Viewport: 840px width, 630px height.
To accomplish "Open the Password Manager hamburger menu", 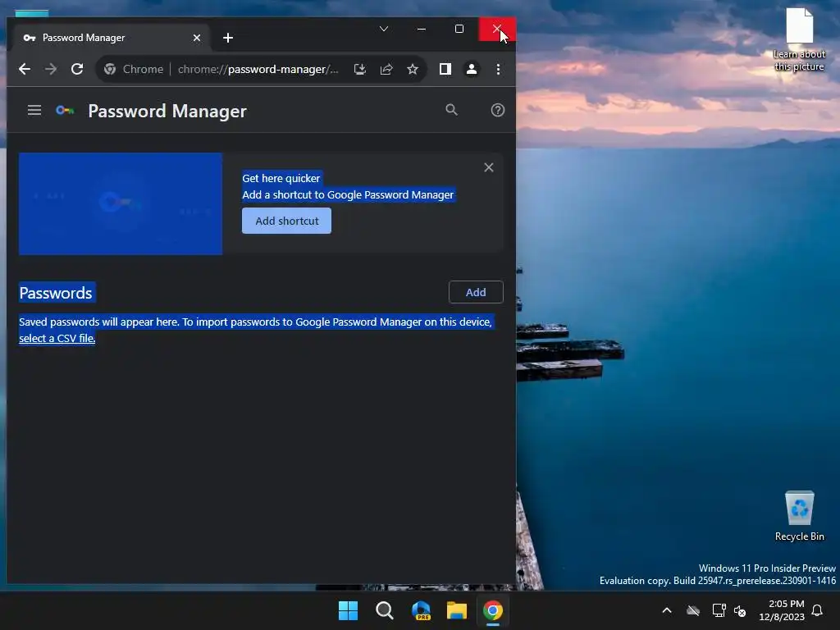I will [34, 111].
